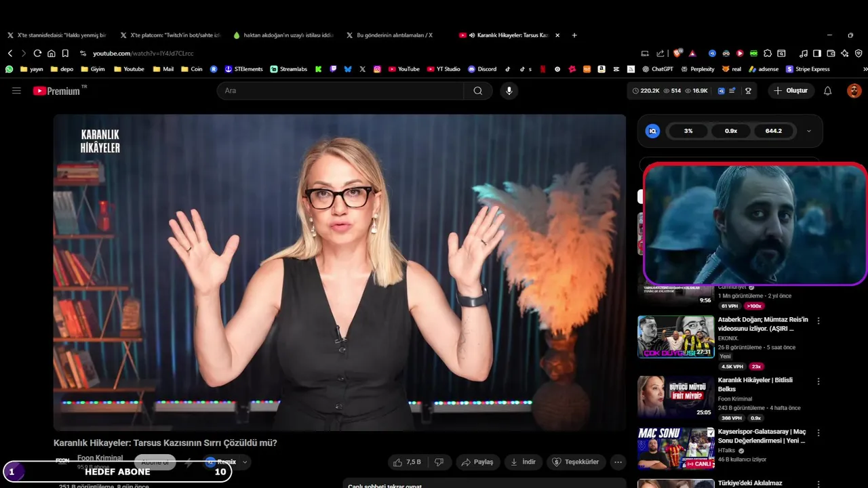Image resolution: width=868 pixels, height=488 pixels.
Task: Open the YouTube hamburger guide menu
Action: [x=16, y=90]
